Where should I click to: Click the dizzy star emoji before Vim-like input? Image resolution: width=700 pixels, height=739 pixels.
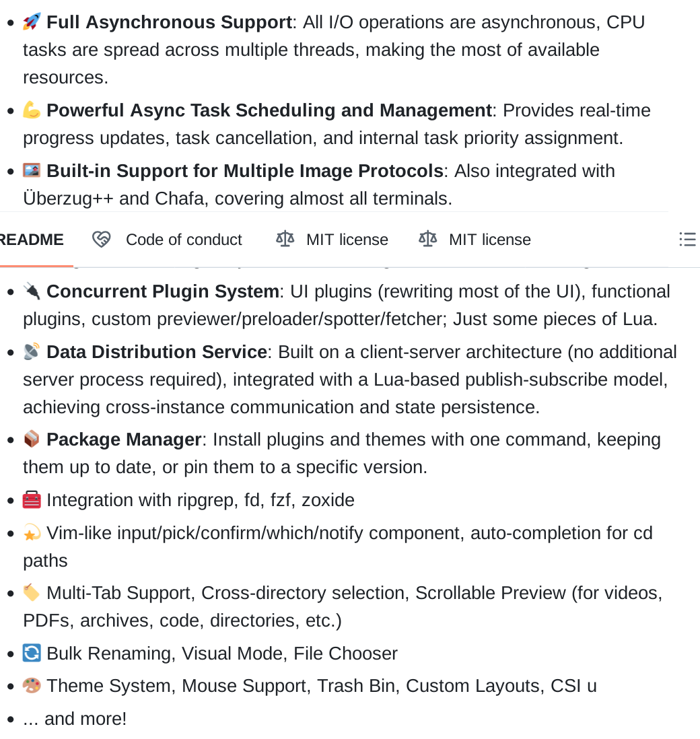click(32, 532)
